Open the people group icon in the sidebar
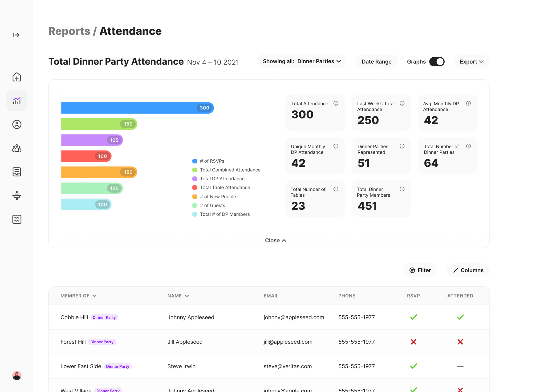 coord(17,148)
